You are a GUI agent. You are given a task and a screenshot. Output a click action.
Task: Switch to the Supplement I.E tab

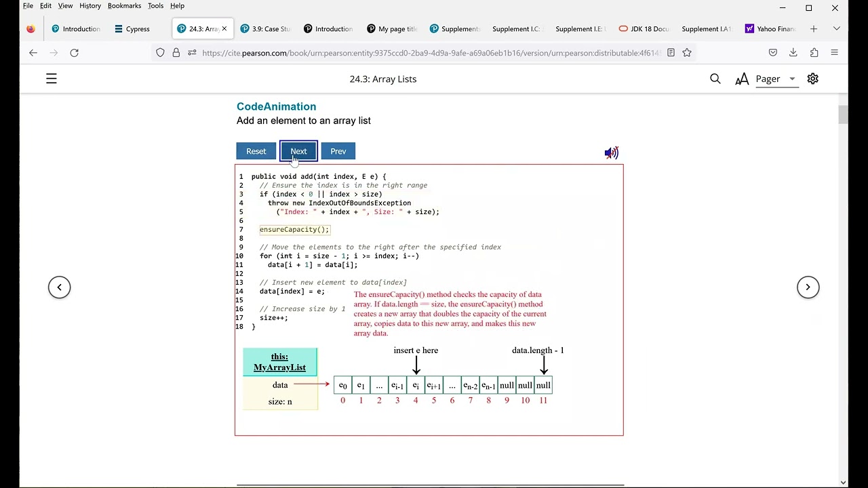pyautogui.click(x=580, y=29)
